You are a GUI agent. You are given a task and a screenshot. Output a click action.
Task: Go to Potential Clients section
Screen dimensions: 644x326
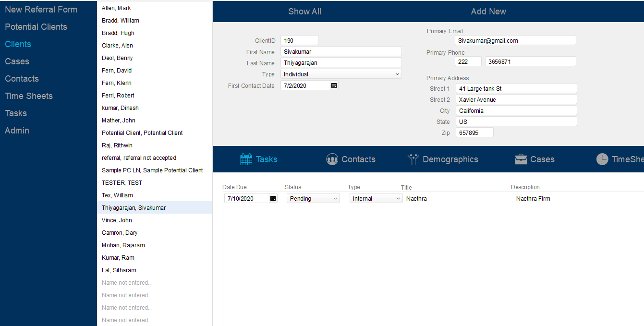click(36, 27)
